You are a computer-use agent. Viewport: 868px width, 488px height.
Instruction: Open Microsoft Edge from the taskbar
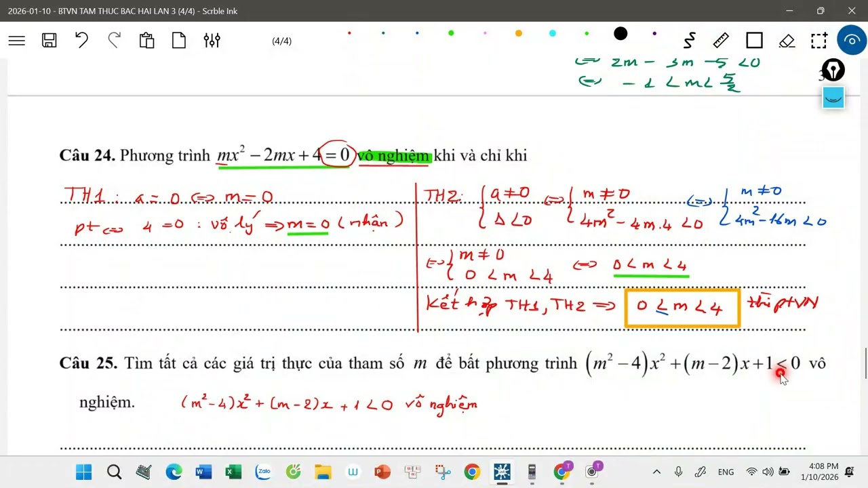174,472
